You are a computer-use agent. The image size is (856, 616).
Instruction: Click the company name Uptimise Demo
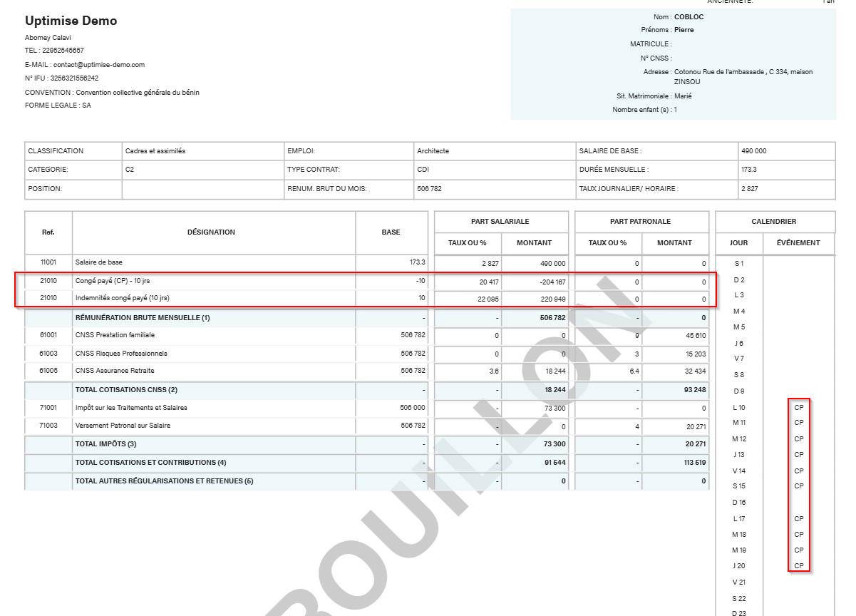click(71, 21)
